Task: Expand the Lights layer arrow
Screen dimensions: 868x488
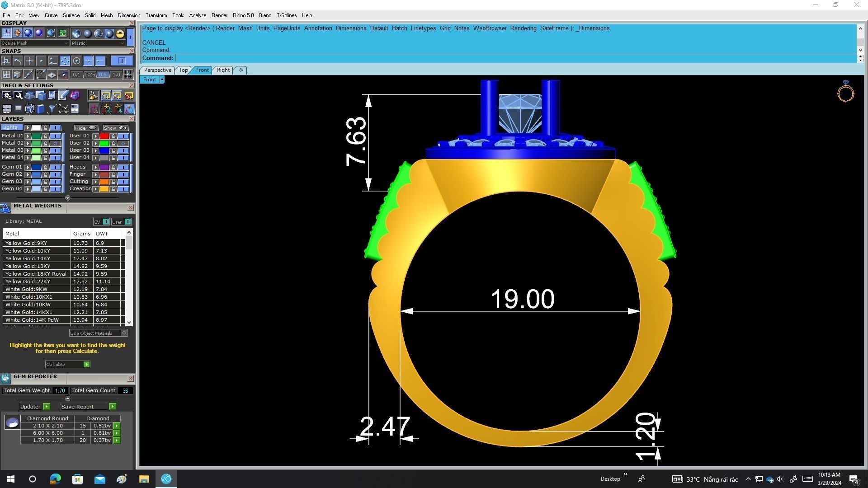Action: pyautogui.click(x=28, y=127)
